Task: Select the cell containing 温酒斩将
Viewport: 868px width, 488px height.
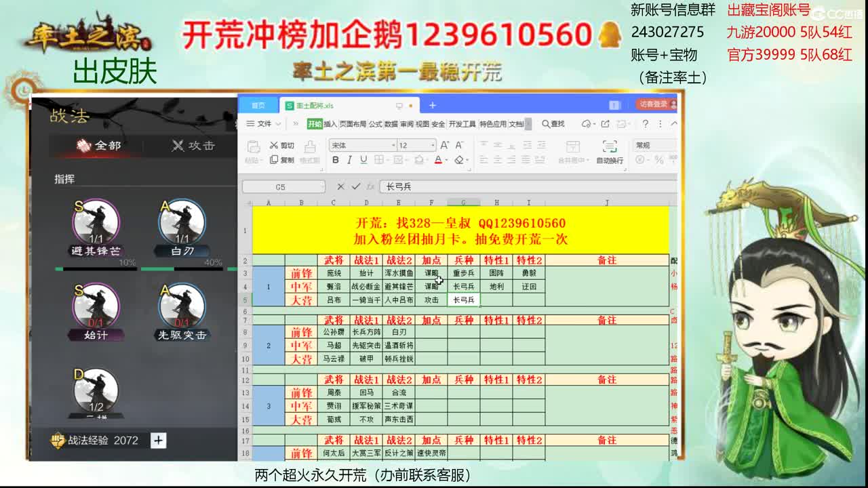Action: click(399, 346)
